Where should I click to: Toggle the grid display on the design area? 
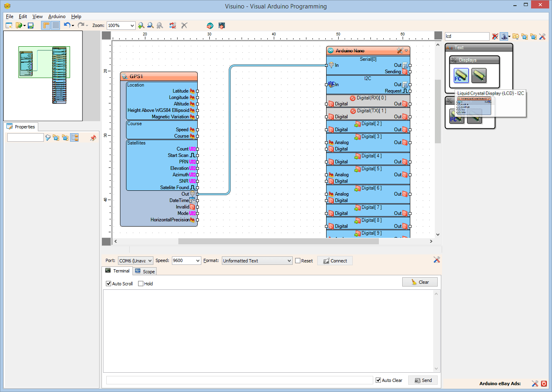tap(55, 25)
